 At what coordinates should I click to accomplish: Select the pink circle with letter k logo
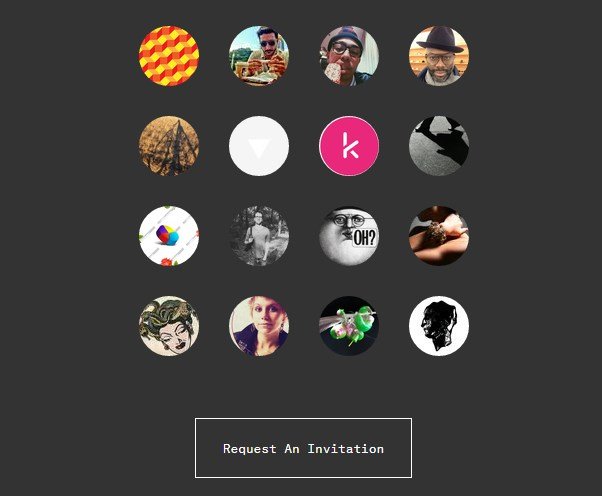(x=349, y=146)
